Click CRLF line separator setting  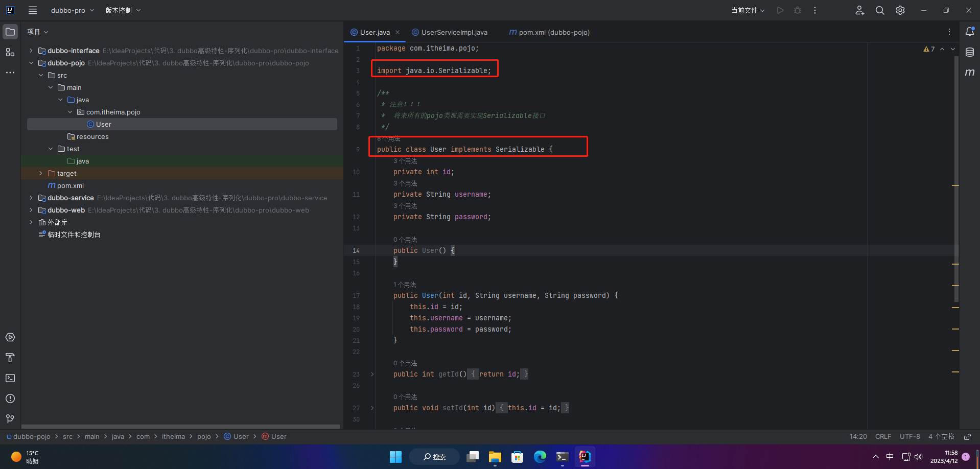(x=883, y=437)
